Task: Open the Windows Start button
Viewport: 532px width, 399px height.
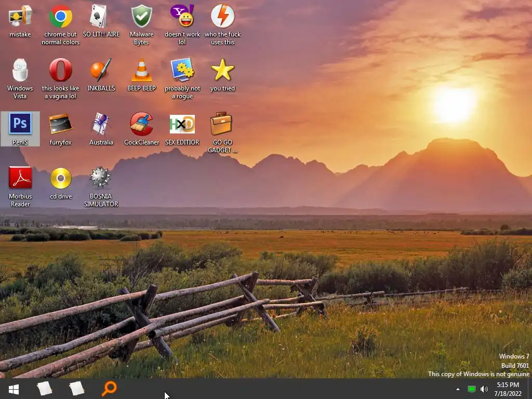Action: (14, 389)
